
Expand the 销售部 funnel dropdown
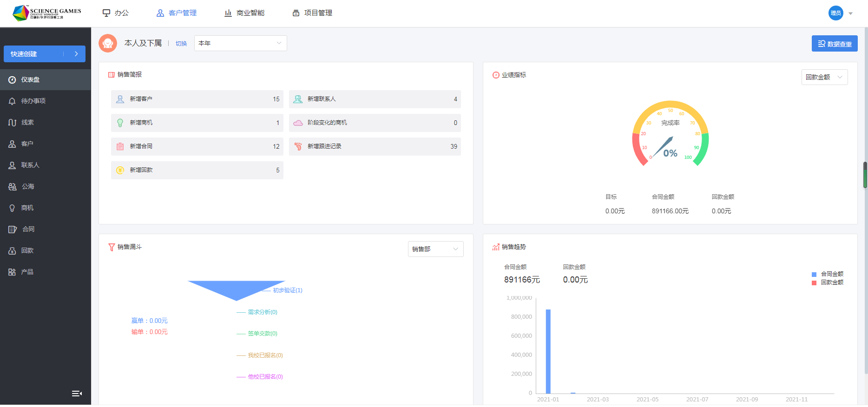point(435,249)
